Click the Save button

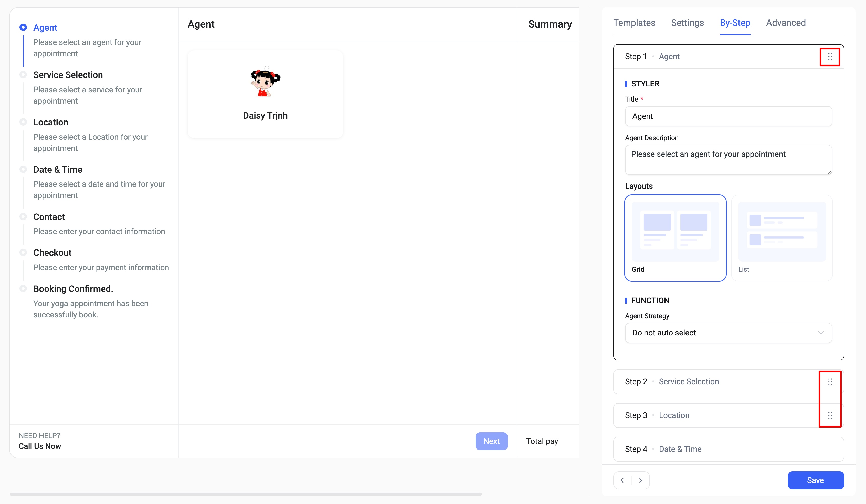click(x=816, y=480)
